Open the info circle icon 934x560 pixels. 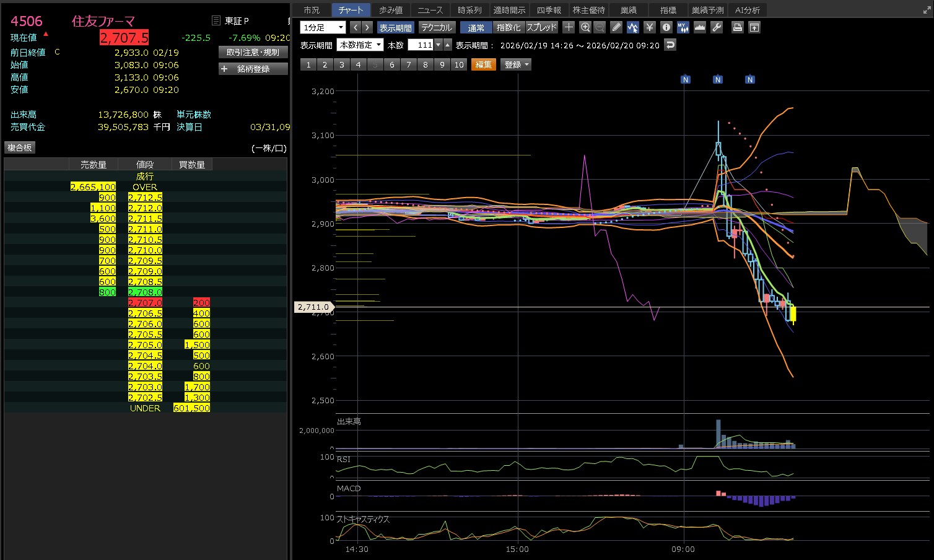click(x=666, y=27)
